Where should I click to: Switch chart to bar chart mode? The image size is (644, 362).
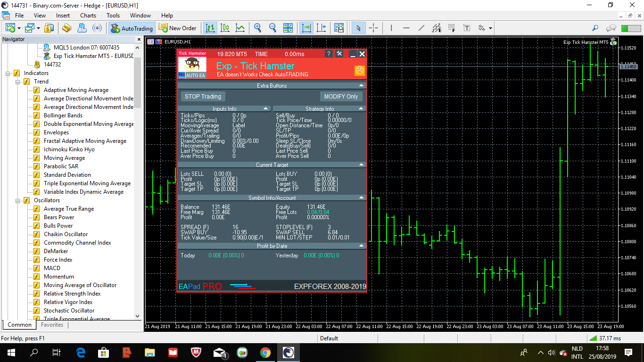[210, 28]
